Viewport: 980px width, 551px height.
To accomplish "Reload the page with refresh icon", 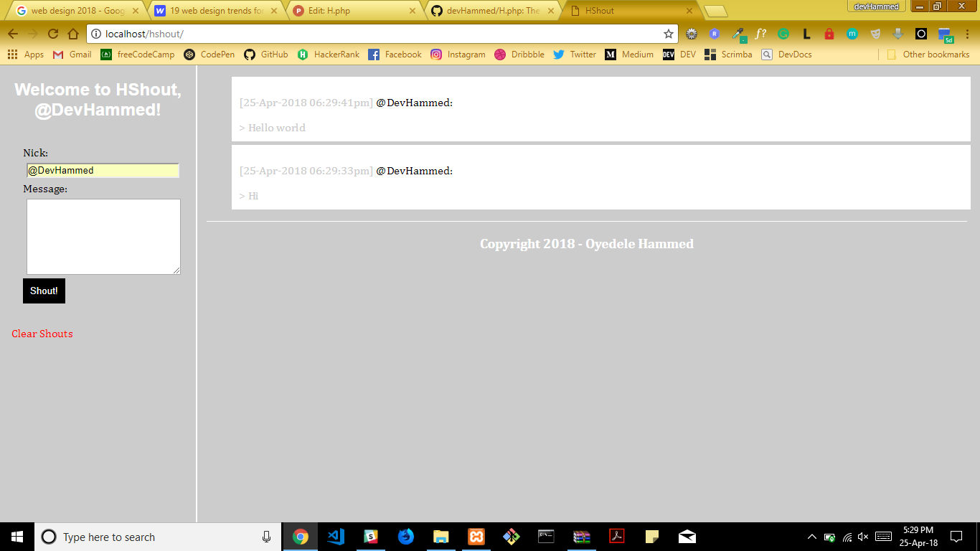I will 53,34.
